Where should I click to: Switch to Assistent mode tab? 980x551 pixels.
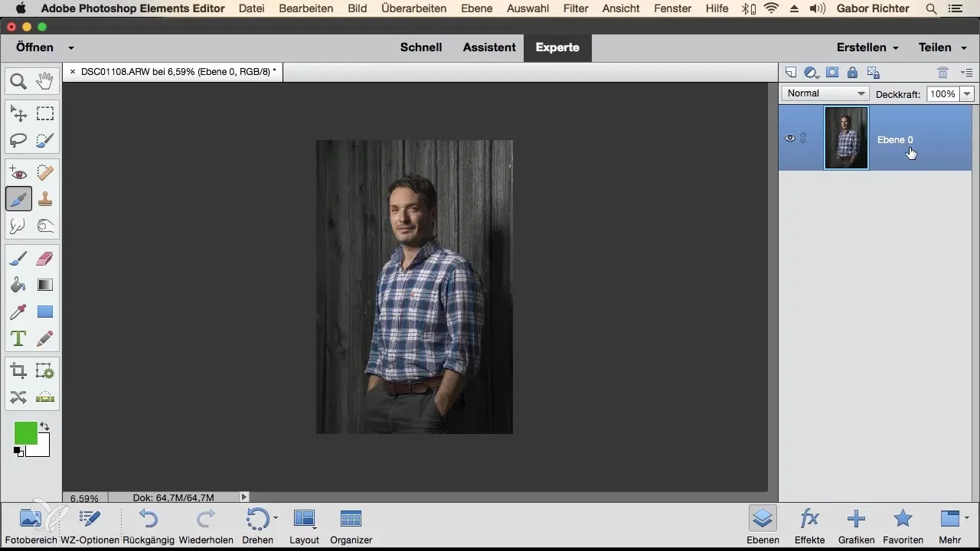click(489, 47)
